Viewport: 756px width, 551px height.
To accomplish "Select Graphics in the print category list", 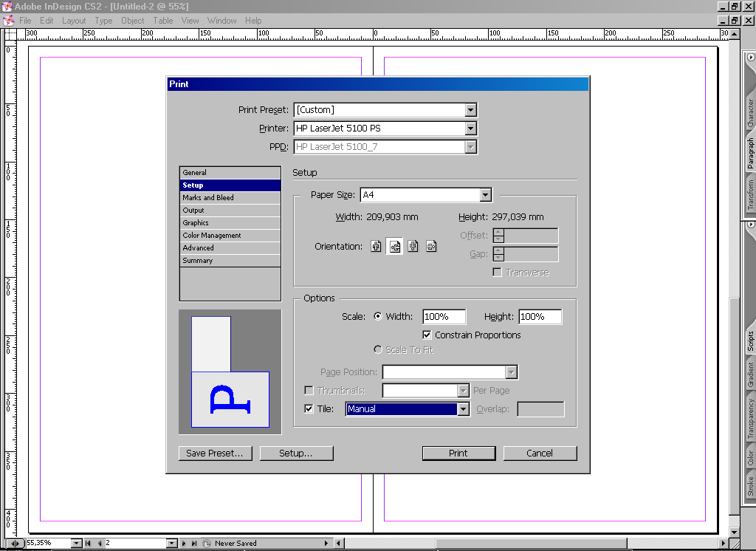I will (230, 223).
